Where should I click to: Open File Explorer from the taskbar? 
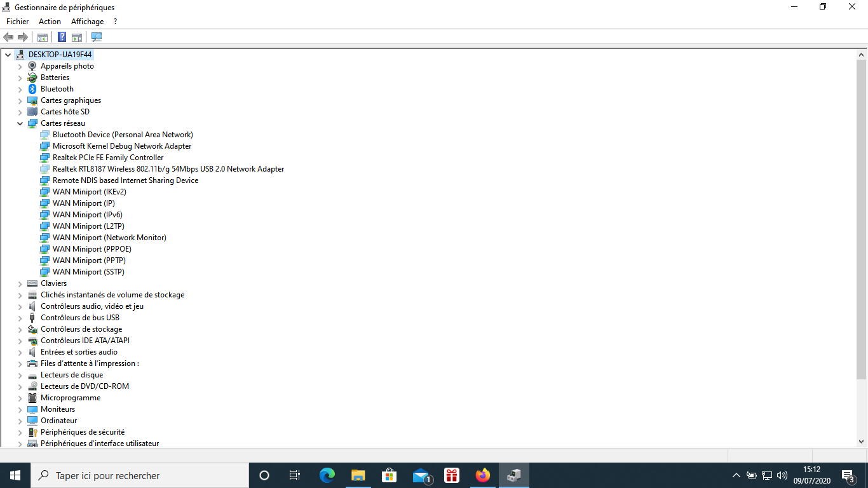(x=358, y=475)
